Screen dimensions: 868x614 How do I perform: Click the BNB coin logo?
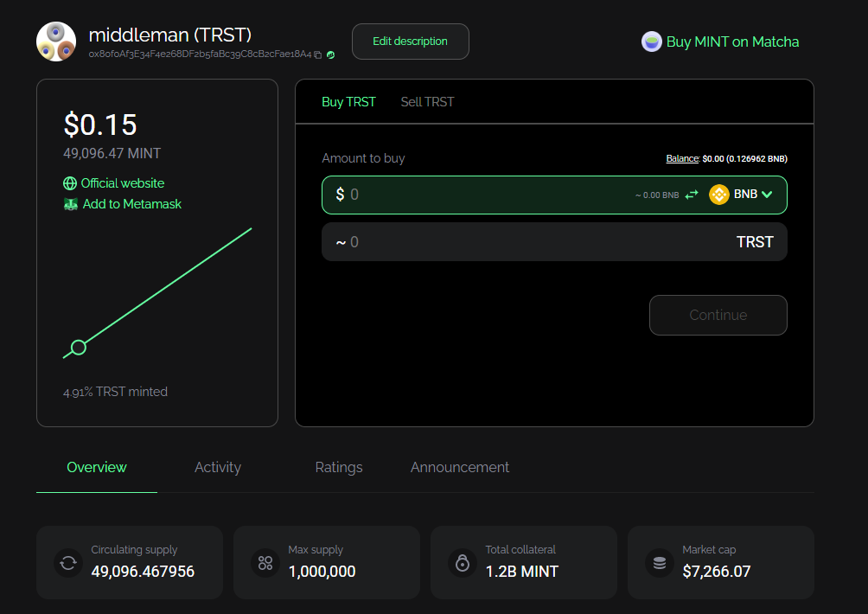[719, 195]
